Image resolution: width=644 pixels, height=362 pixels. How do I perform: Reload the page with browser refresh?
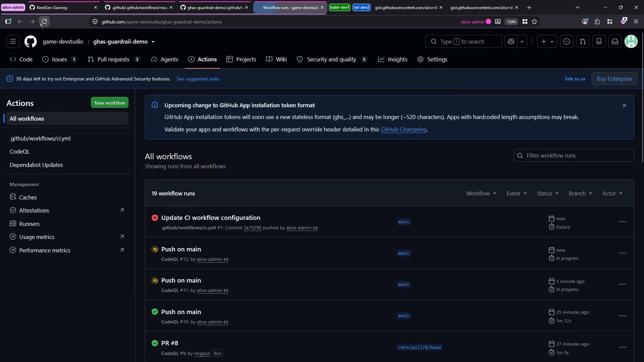[x=44, y=21]
